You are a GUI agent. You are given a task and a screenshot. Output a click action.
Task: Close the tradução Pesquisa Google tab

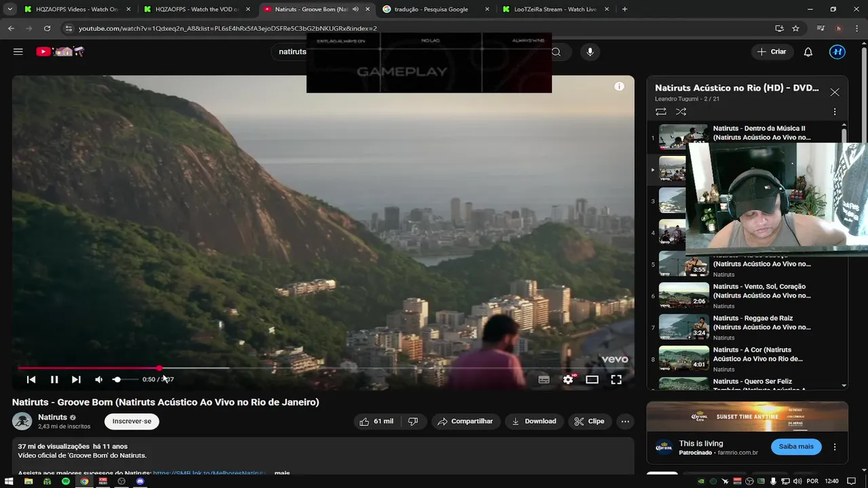(x=487, y=9)
